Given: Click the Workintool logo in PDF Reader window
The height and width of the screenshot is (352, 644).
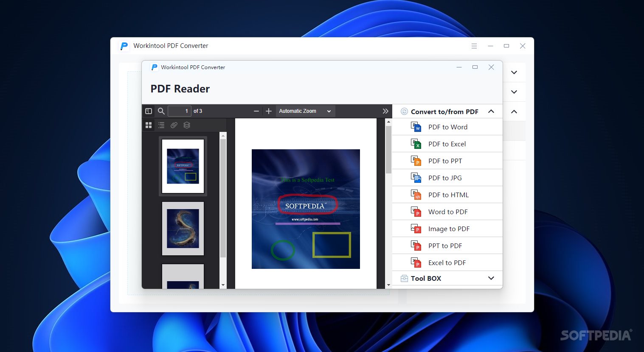Looking at the screenshot, I should pyautogui.click(x=155, y=67).
